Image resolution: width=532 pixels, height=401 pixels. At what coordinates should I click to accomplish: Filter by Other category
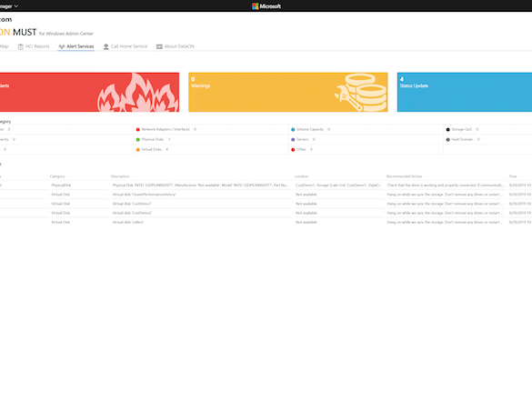pos(302,149)
